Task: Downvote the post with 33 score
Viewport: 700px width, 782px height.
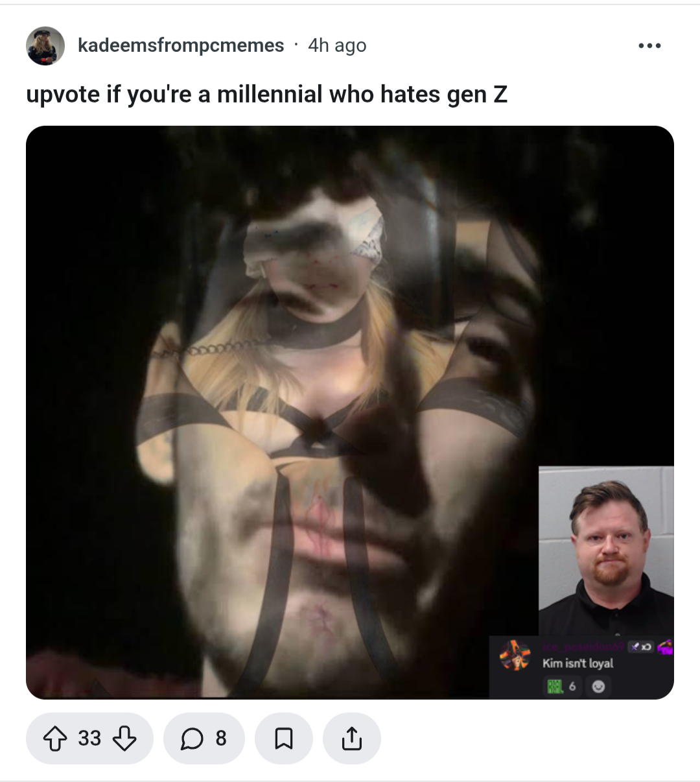Action: pyautogui.click(x=124, y=738)
